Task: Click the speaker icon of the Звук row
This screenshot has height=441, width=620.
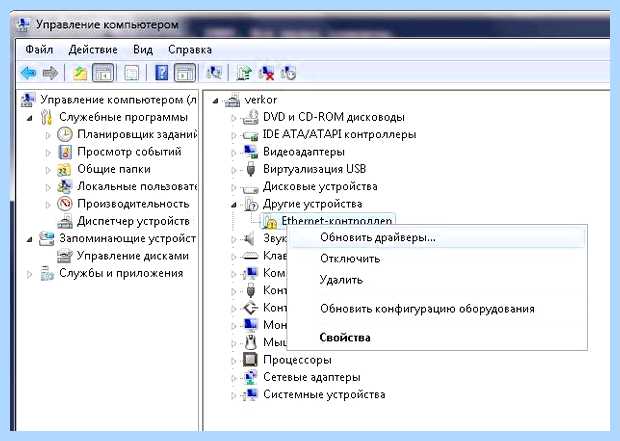Action: click(x=249, y=238)
